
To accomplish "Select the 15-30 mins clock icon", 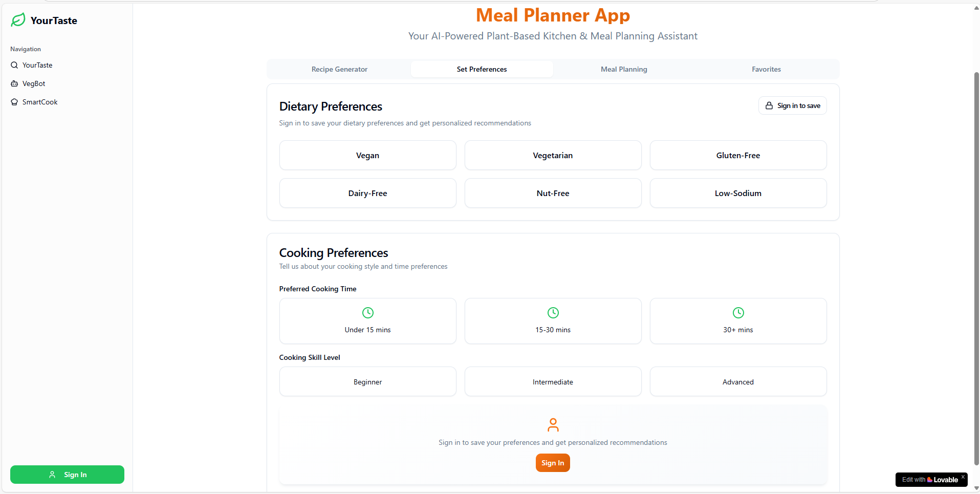I will point(553,313).
